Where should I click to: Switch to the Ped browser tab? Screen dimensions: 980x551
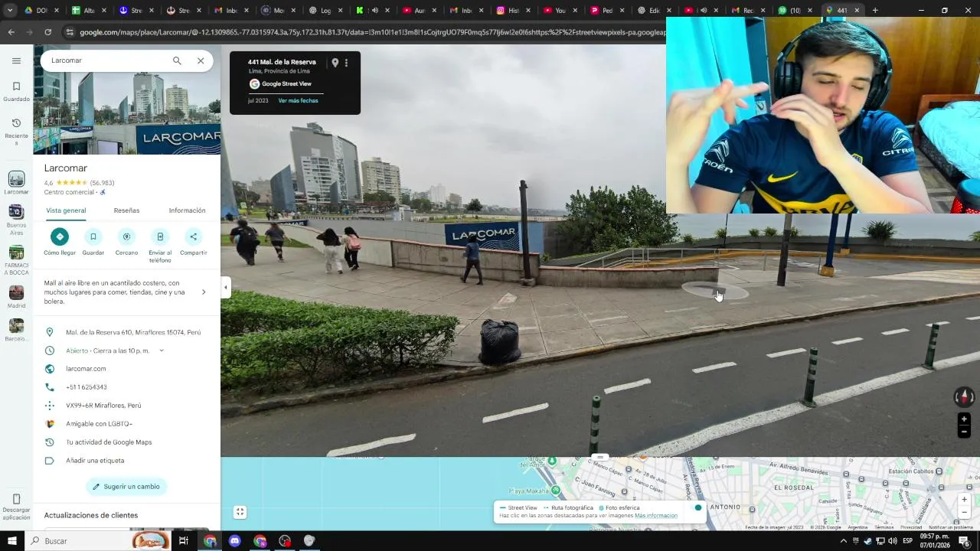point(609,11)
